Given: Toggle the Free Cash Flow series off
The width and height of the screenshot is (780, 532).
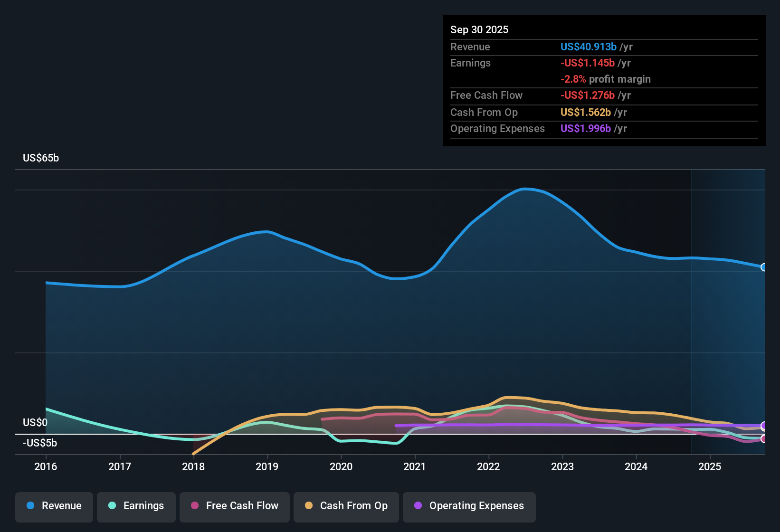Looking at the screenshot, I should coord(234,506).
